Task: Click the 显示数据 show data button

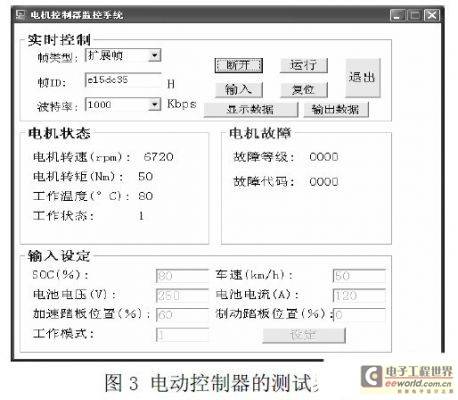Action: (251, 110)
